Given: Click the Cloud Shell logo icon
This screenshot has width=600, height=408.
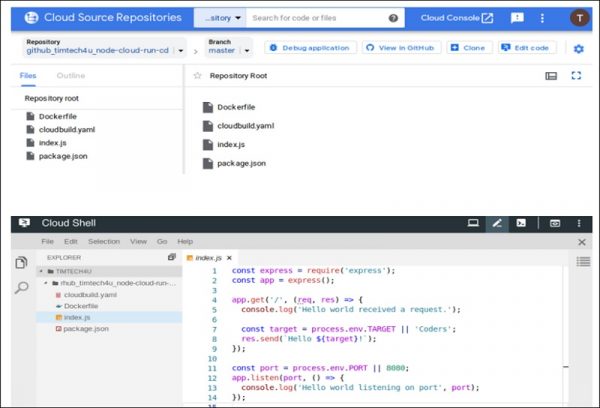Looking at the screenshot, I should (x=24, y=223).
